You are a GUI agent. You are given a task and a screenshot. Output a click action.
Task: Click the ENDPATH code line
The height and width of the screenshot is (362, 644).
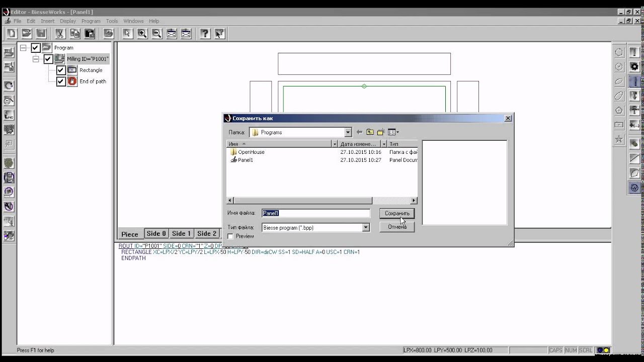133,258
